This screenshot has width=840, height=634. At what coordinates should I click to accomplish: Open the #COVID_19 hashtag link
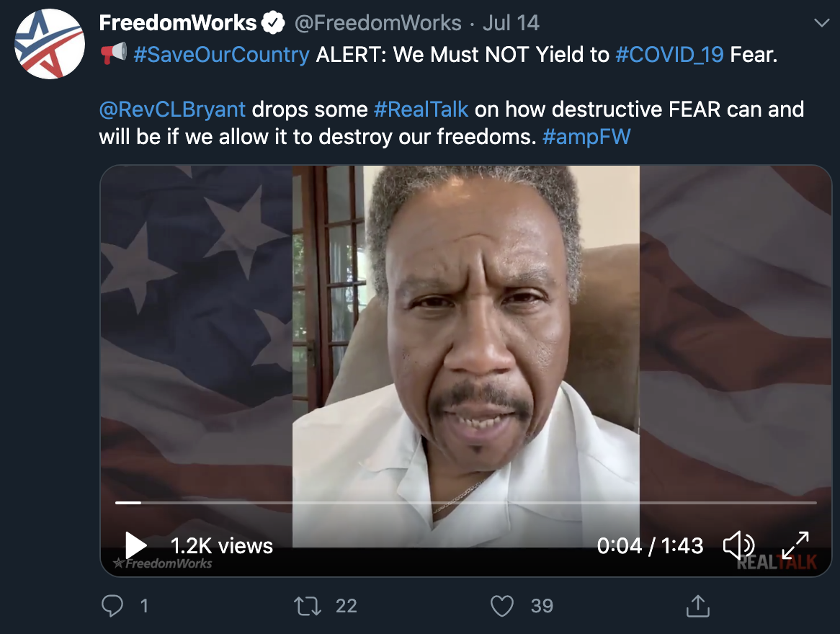pyautogui.click(x=670, y=55)
